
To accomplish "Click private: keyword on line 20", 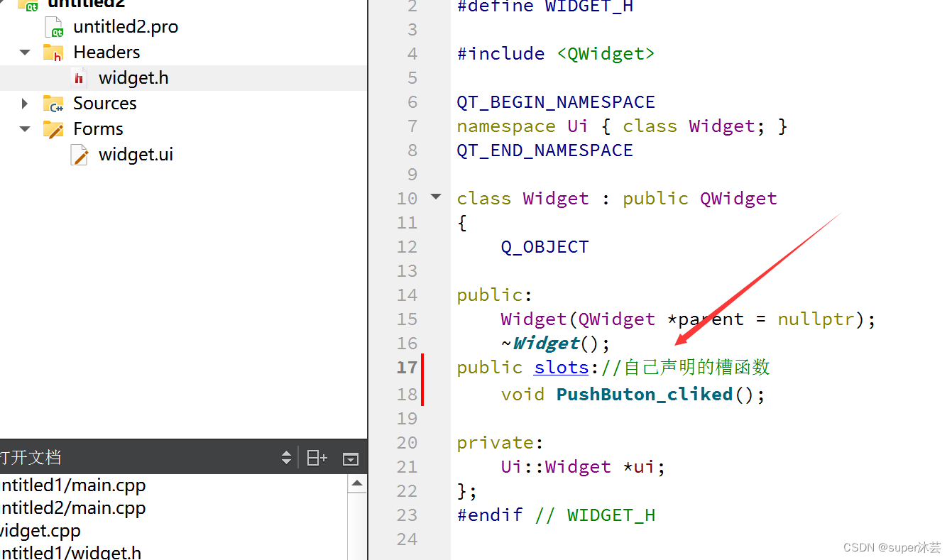I will [500, 443].
